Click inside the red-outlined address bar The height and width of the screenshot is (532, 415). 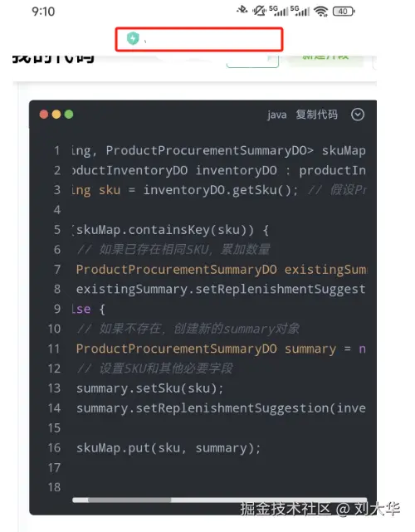[199, 39]
